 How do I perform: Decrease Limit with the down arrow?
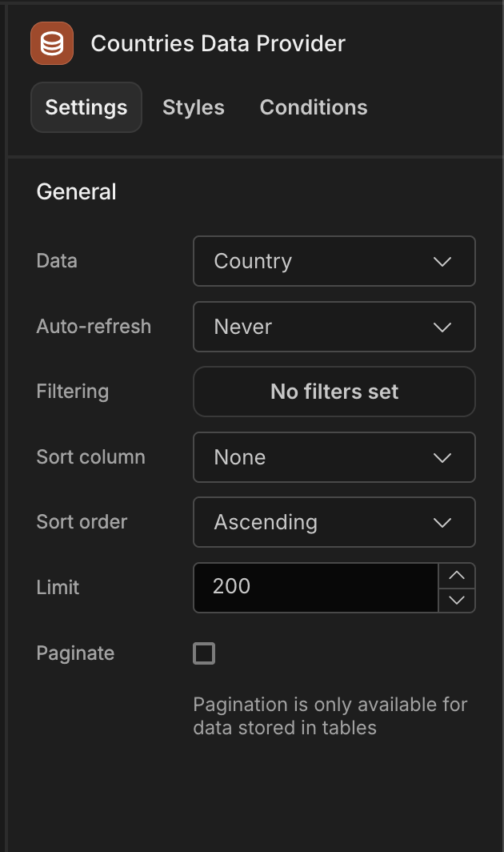457,601
